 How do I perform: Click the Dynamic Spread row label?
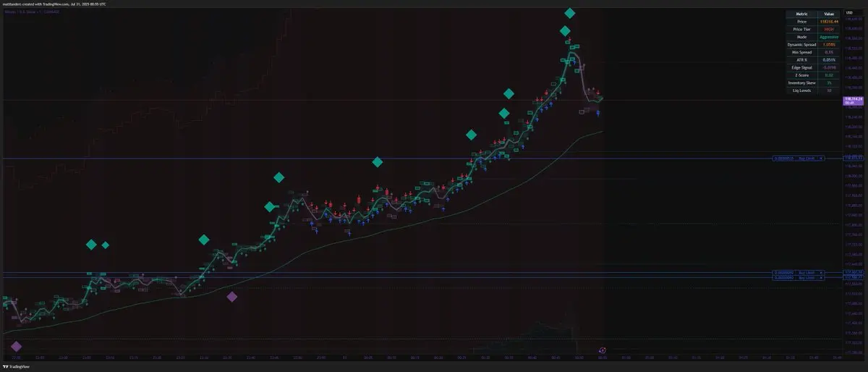(x=801, y=45)
